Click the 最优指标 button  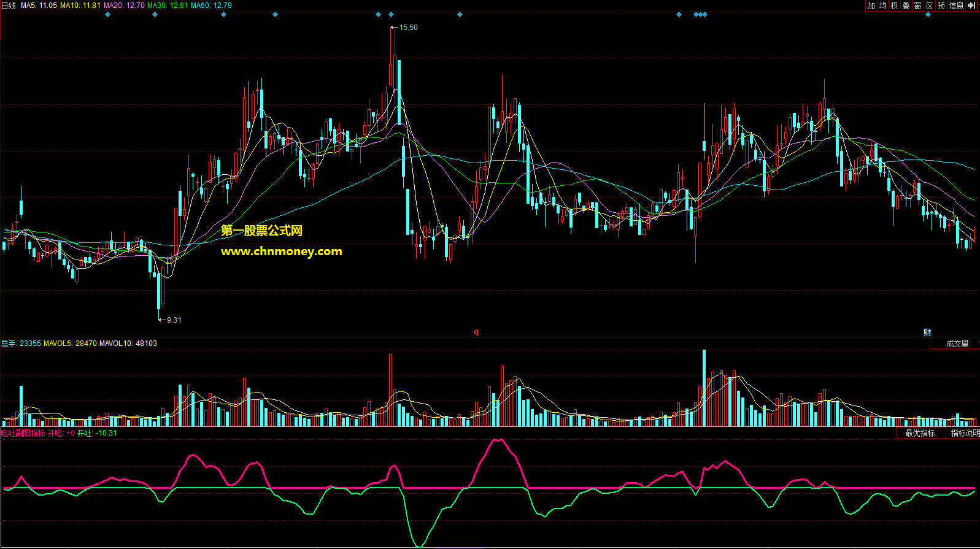click(920, 433)
